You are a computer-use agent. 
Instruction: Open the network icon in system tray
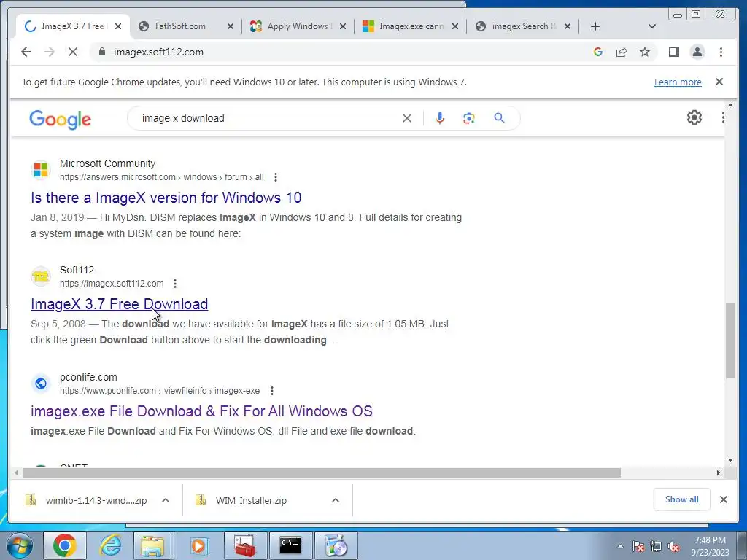click(656, 547)
